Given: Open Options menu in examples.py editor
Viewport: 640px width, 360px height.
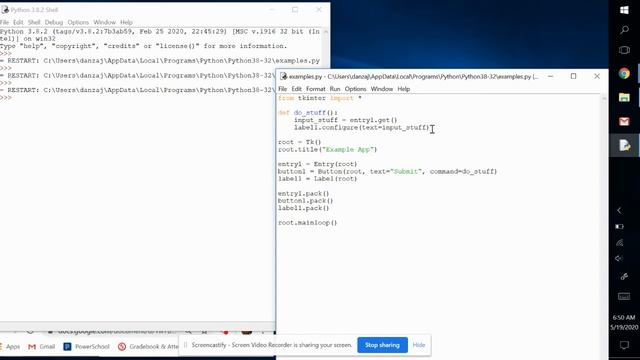Looking at the screenshot, I should tap(355, 89).
